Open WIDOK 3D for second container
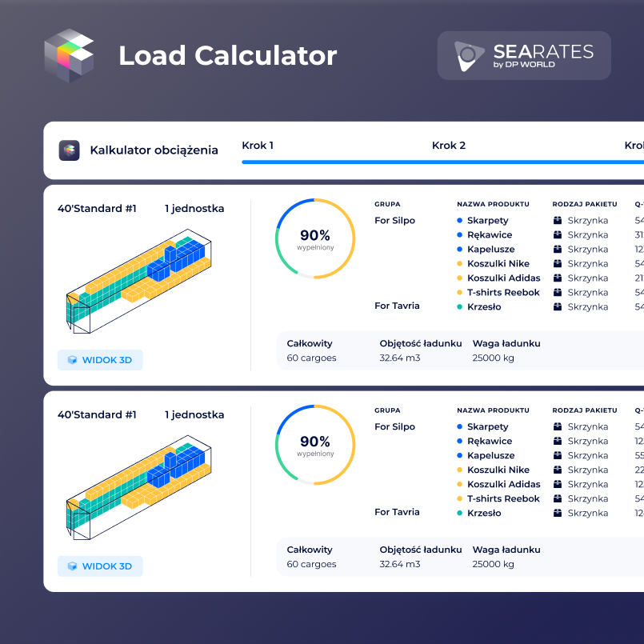The image size is (644, 644). pyautogui.click(x=100, y=566)
